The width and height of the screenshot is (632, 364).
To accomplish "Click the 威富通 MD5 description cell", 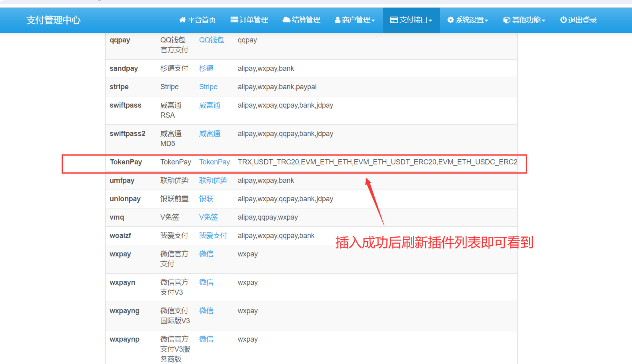I will 171,138.
